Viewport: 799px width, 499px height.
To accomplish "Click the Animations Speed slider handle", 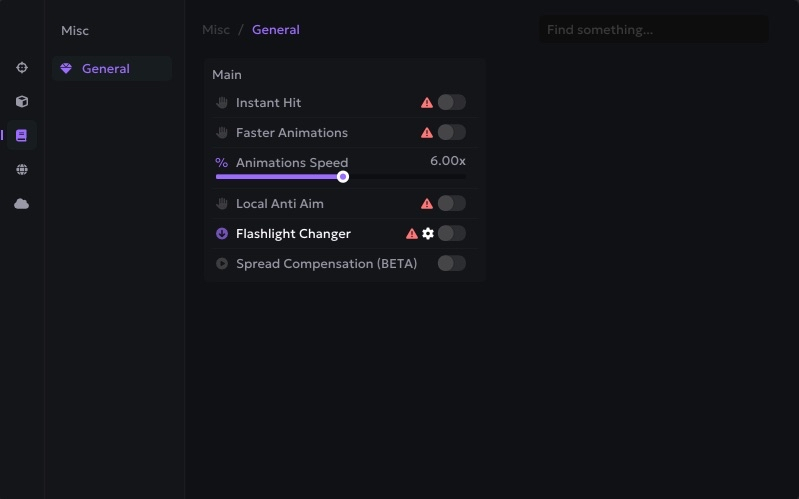I will point(343,177).
